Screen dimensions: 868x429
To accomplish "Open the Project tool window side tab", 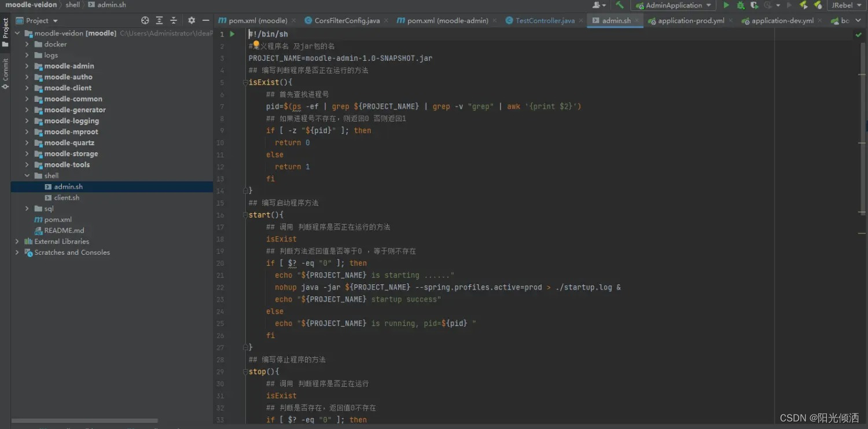I will pyautogui.click(x=5, y=32).
